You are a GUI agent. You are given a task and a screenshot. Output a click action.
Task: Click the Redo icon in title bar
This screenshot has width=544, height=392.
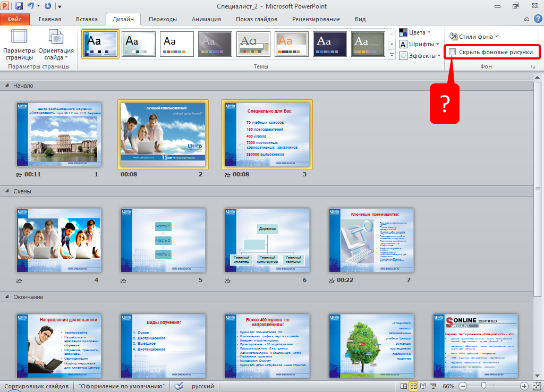click(x=48, y=6)
